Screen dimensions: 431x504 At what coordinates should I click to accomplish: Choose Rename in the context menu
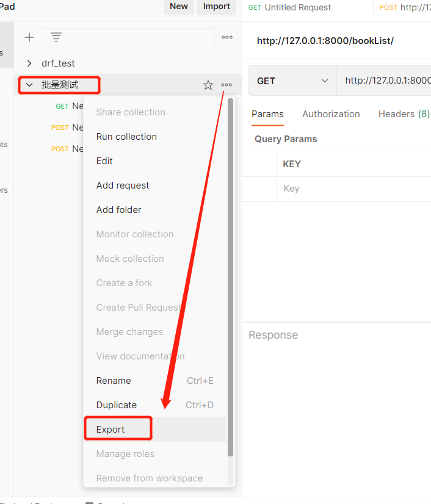(x=114, y=381)
